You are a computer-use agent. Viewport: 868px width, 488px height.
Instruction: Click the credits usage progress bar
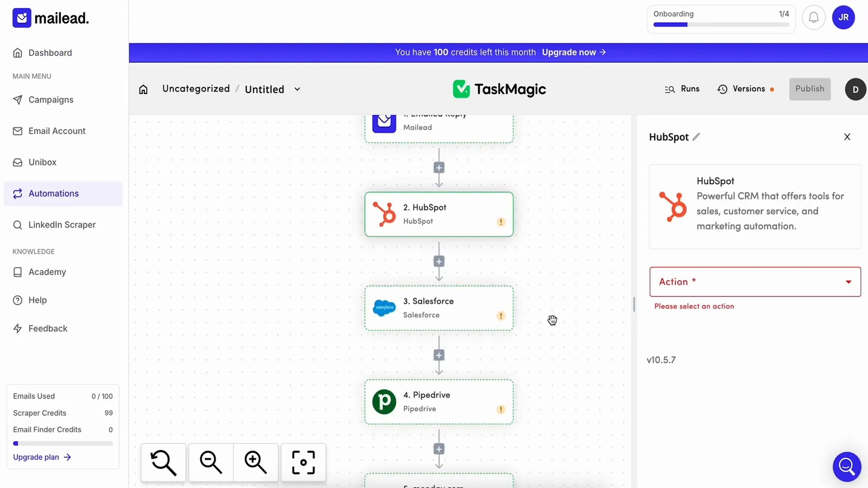[x=63, y=444]
